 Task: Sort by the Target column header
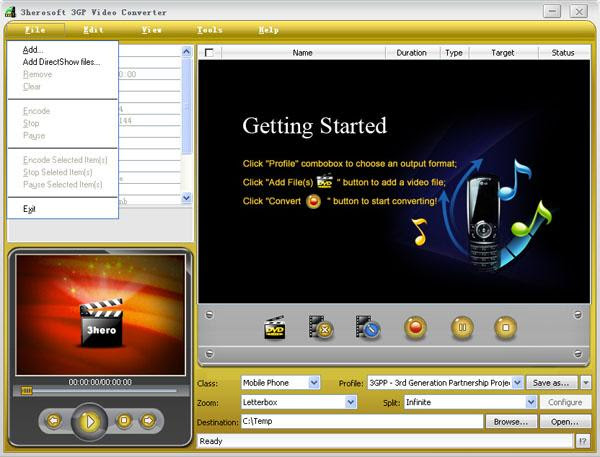point(503,52)
